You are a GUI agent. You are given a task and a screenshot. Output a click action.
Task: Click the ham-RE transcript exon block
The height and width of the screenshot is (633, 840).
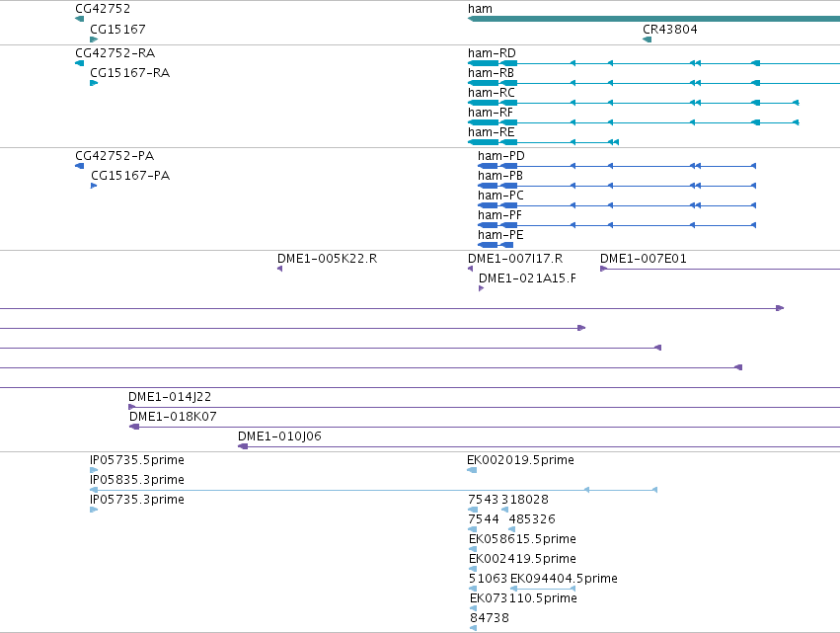click(484, 142)
